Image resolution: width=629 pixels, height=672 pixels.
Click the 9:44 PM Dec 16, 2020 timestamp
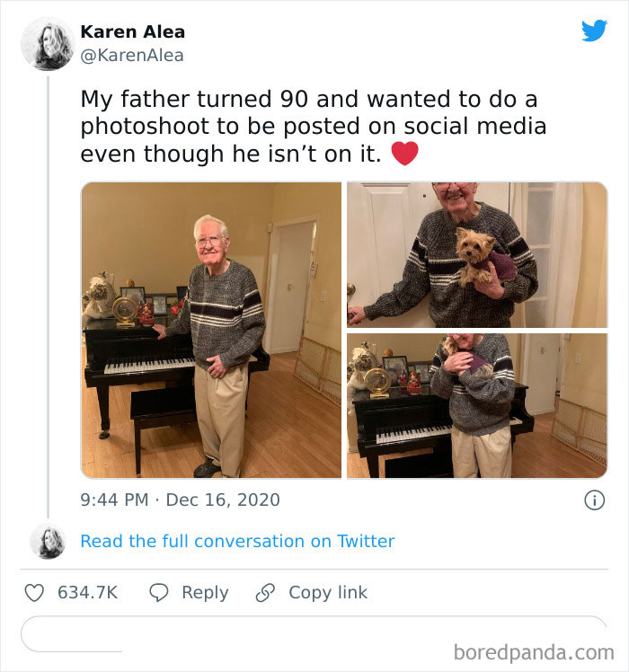[x=180, y=500]
